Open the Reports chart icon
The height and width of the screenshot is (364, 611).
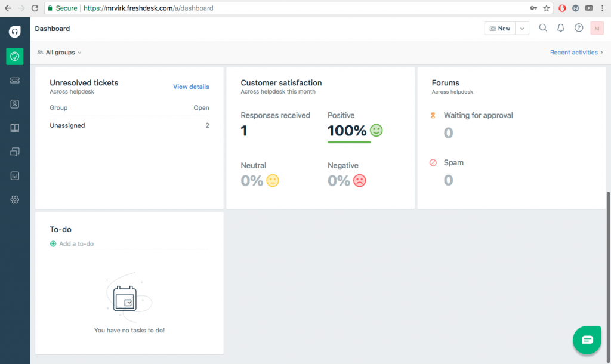pyautogui.click(x=15, y=176)
